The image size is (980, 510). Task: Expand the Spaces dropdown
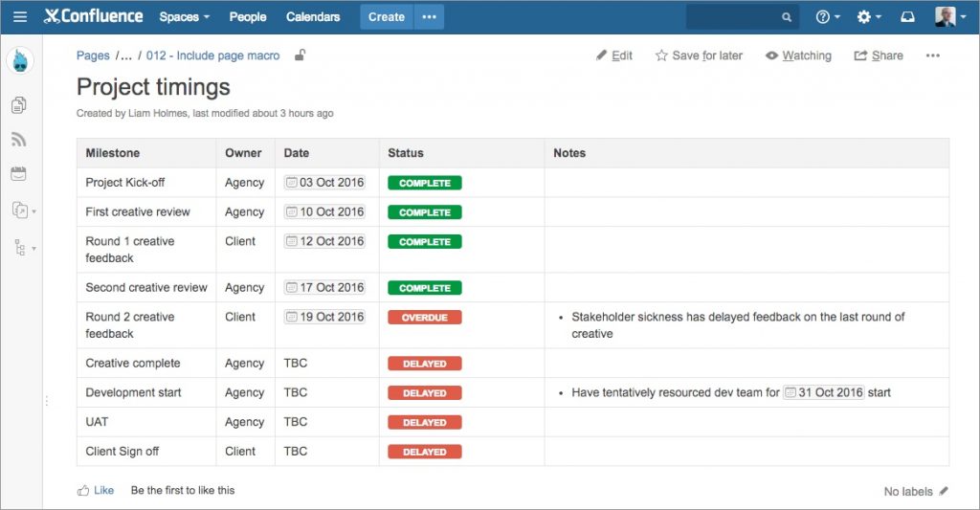coord(184,17)
